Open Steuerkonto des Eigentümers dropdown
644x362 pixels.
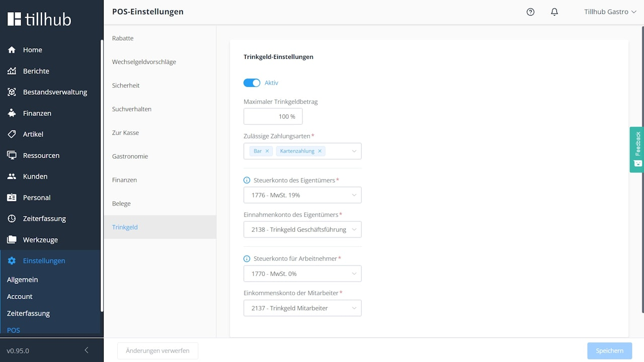click(x=302, y=195)
